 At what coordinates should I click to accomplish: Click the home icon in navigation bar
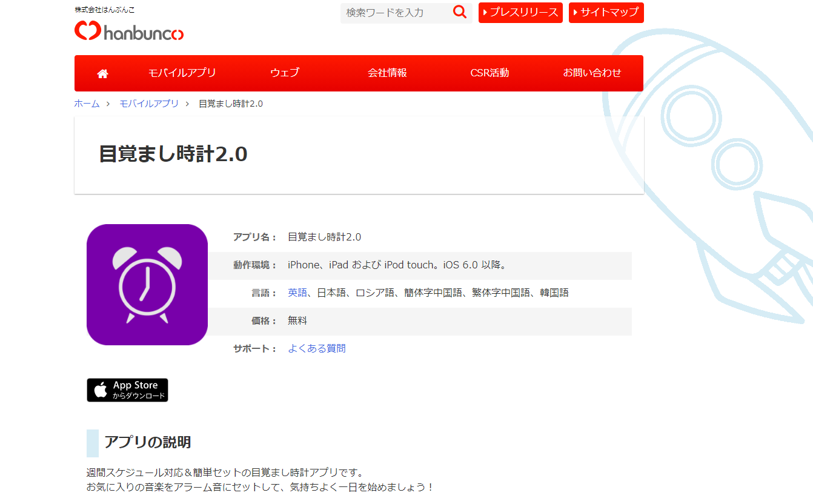click(x=102, y=73)
